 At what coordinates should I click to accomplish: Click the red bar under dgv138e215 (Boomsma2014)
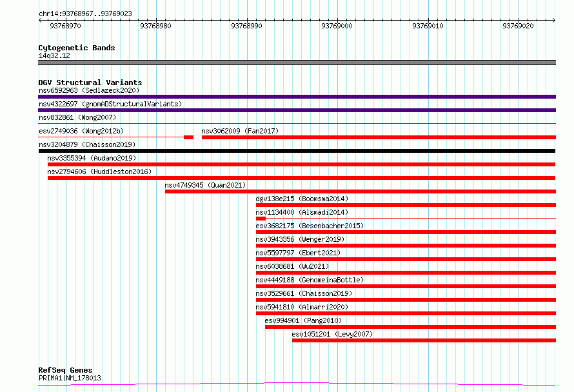406,205
